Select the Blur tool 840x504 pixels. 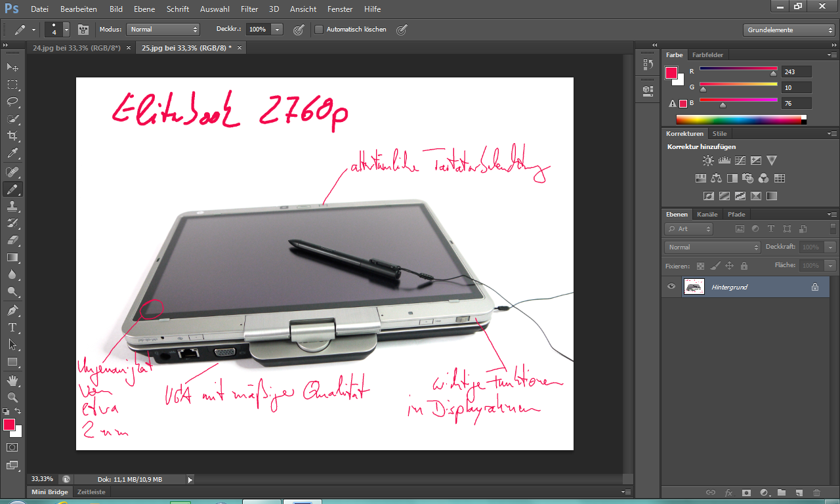[12, 274]
